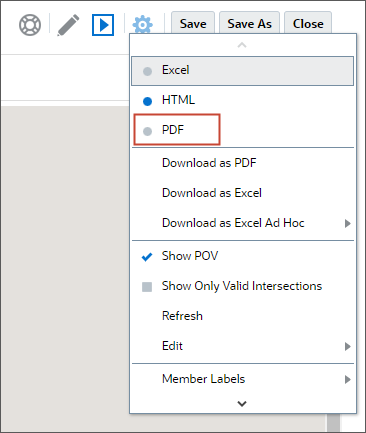Click the Close button

pos(308,23)
